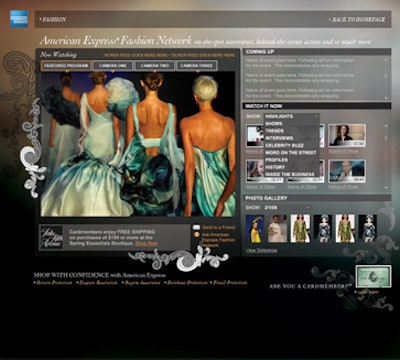
Task: Open the Dispute Resolution link
Action: tap(98, 283)
